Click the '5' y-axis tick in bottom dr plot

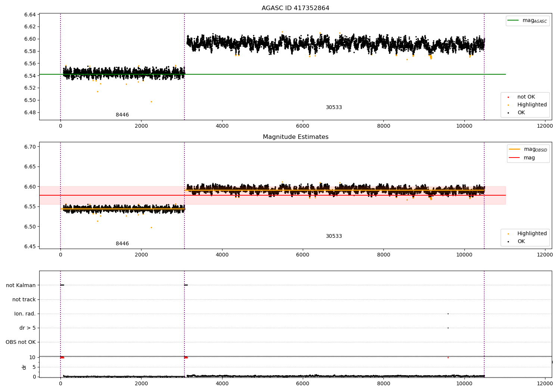(34, 367)
